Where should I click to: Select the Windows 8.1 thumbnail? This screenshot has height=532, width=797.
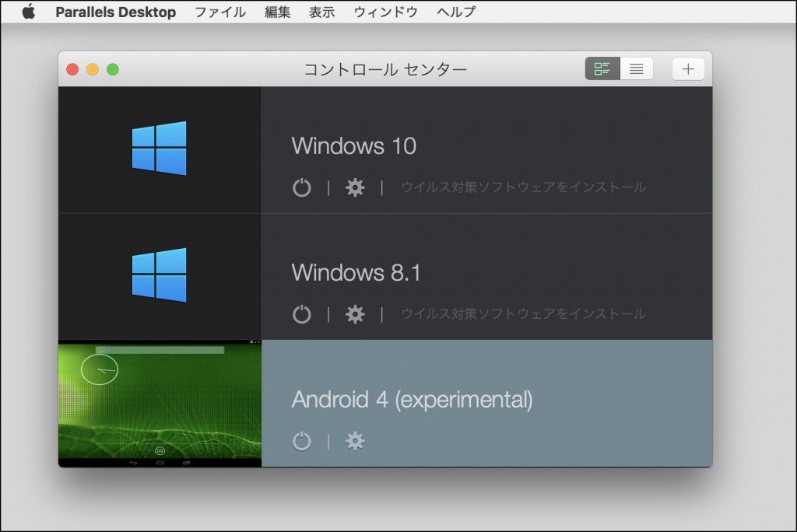coord(160,276)
